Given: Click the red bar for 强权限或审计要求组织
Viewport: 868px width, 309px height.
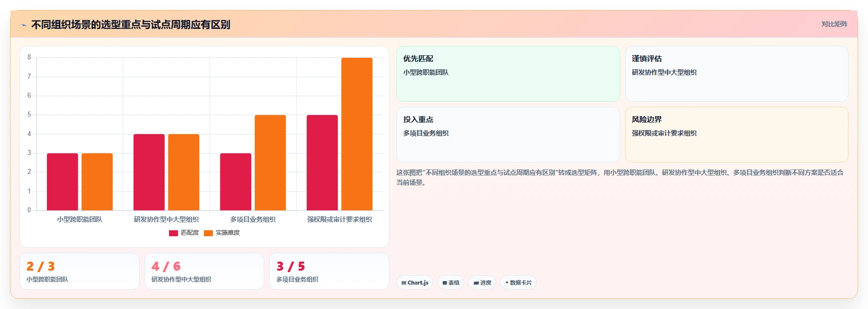Looking at the screenshot, I should 322,162.
